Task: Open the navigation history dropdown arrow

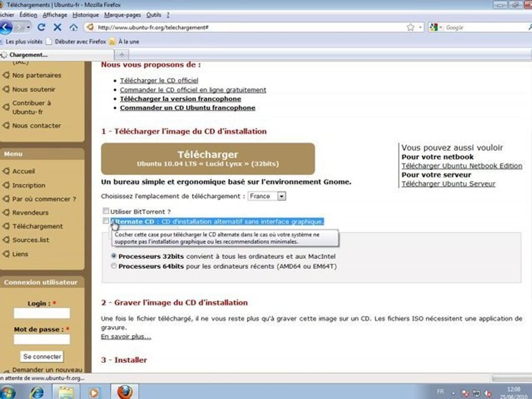Action: [x=28, y=27]
